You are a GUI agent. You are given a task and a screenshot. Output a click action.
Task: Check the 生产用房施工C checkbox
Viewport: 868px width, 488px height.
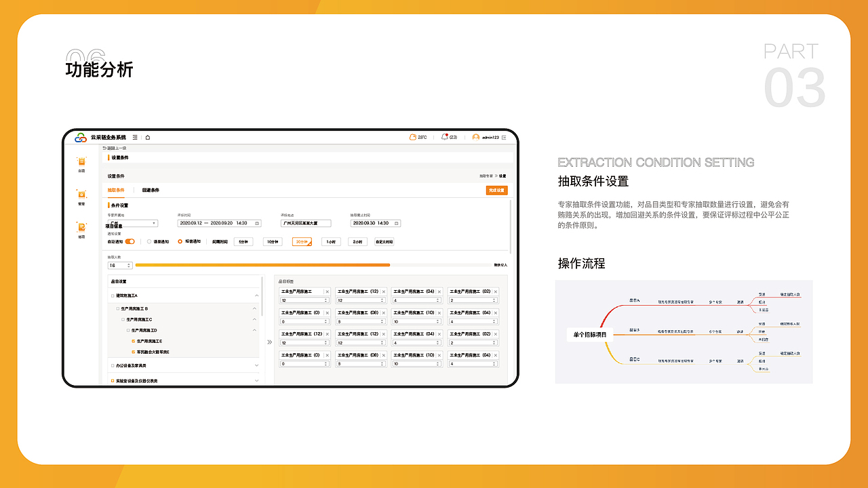coord(123,319)
